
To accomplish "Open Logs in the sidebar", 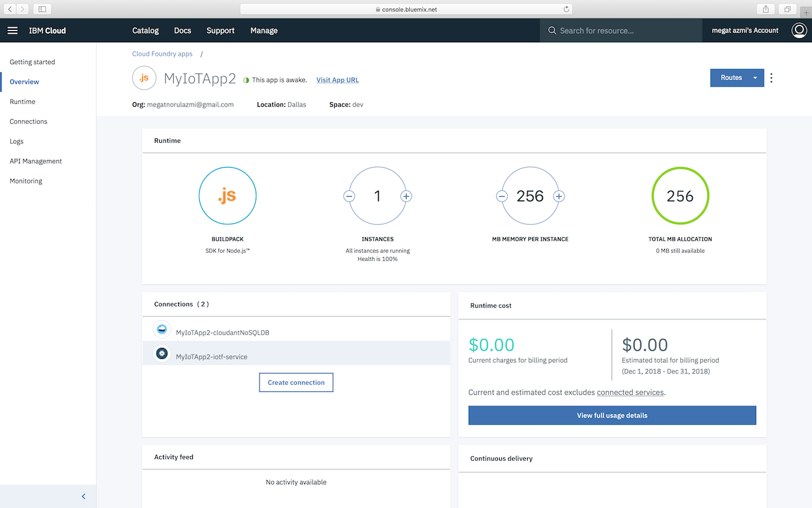I will tap(16, 142).
